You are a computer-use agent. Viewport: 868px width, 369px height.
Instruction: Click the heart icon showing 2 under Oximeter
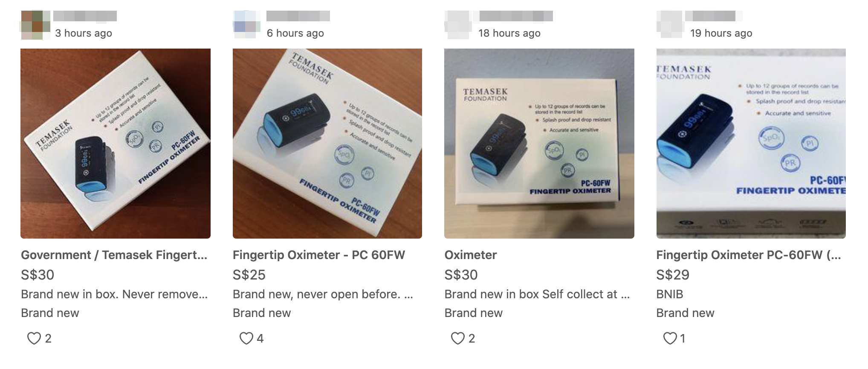(x=457, y=338)
